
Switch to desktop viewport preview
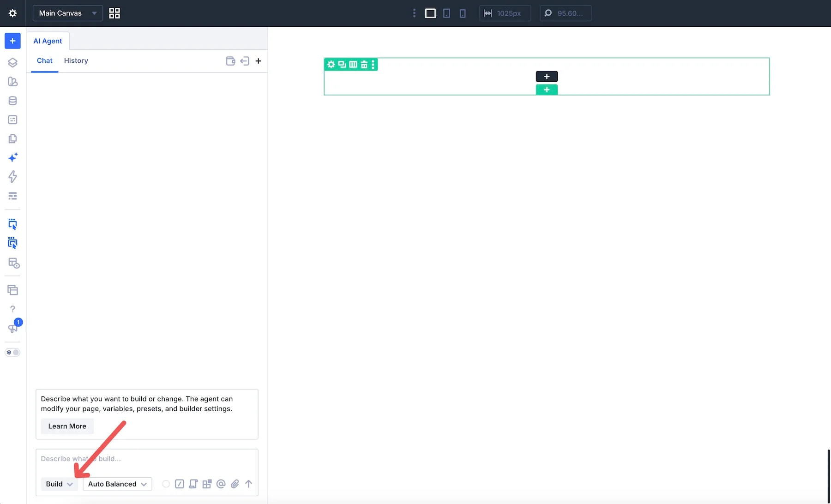point(430,13)
